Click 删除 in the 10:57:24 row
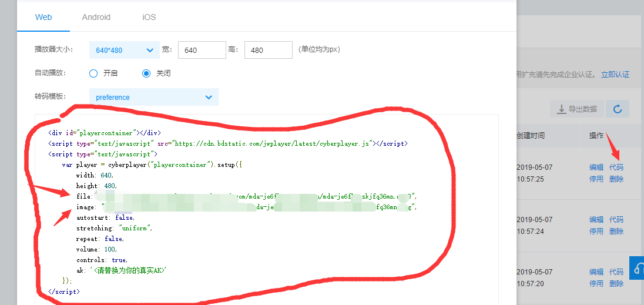Viewport: 644px width, 305px height. [x=616, y=231]
